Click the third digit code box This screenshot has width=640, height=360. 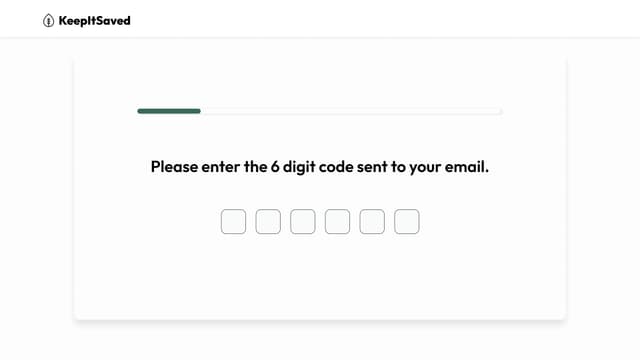pyautogui.click(x=303, y=222)
